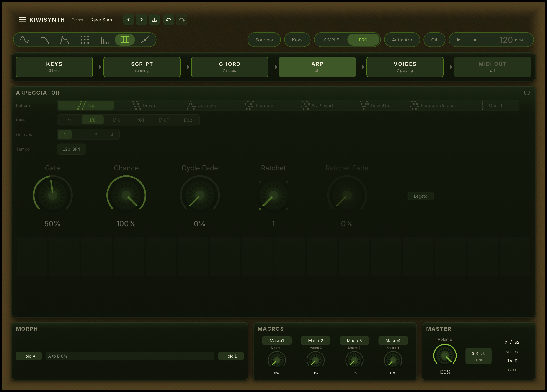This screenshot has height=392, width=547.
Task: Select the CHORD stage tab
Action: click(230, 67)
